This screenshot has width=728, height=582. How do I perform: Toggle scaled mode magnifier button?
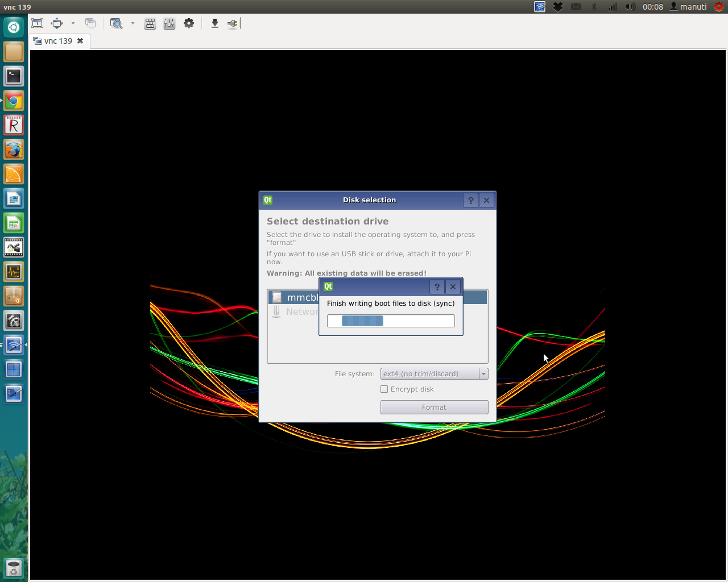[x=117, y=23]
